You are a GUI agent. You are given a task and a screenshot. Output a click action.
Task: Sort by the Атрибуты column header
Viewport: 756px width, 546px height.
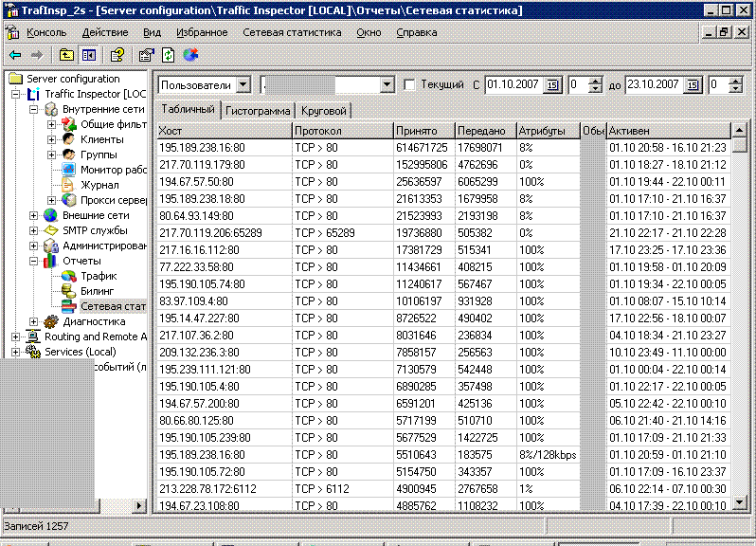[x=549, y=131]
